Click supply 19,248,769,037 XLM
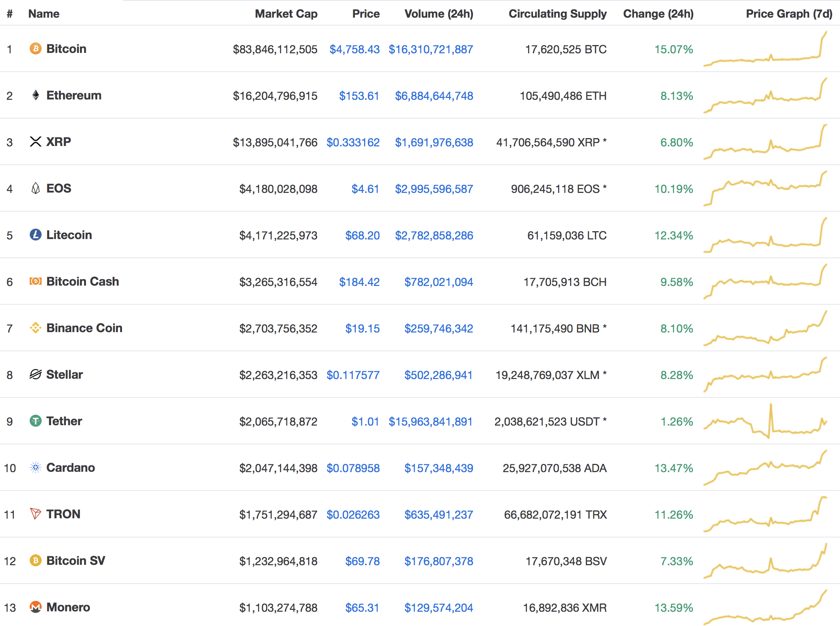Screen dimensions: 840x626 [x=551, y=375]
